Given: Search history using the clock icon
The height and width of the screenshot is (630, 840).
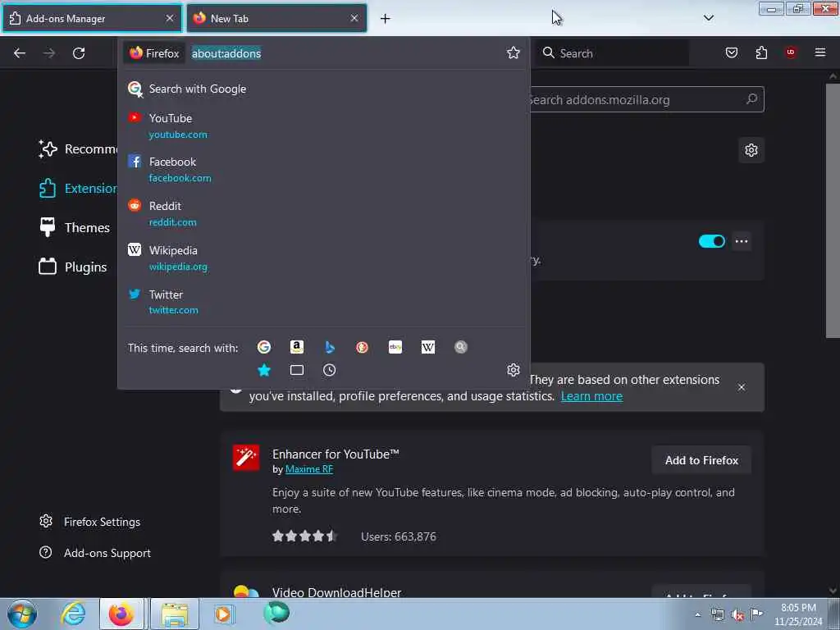Looking at the screenshot, I should (x=330, y=370).
